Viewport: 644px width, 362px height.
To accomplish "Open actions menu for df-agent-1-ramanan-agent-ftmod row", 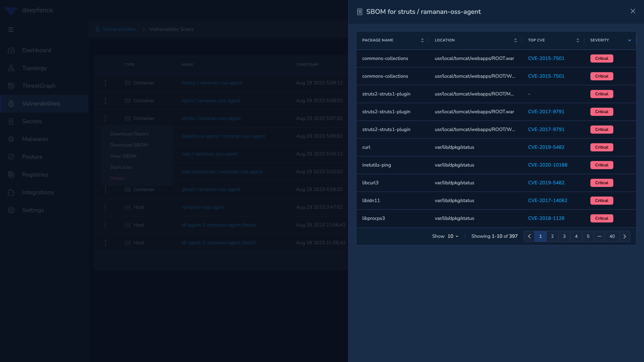I will pos(105,225).
